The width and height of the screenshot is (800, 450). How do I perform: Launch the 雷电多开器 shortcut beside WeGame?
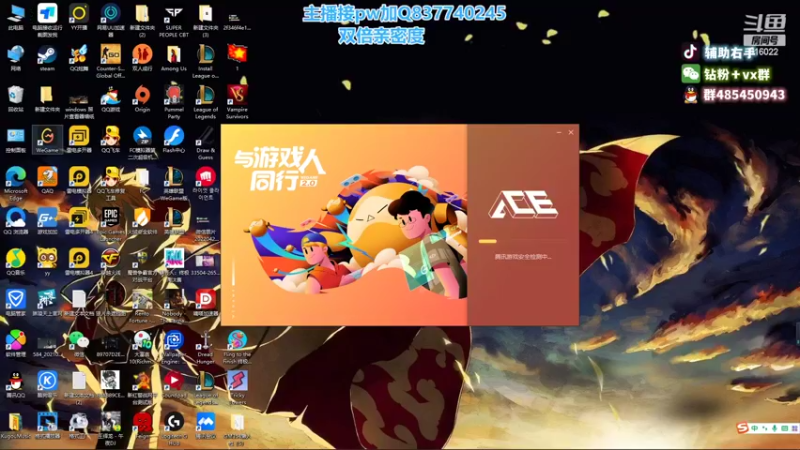(x=79, y=139)
